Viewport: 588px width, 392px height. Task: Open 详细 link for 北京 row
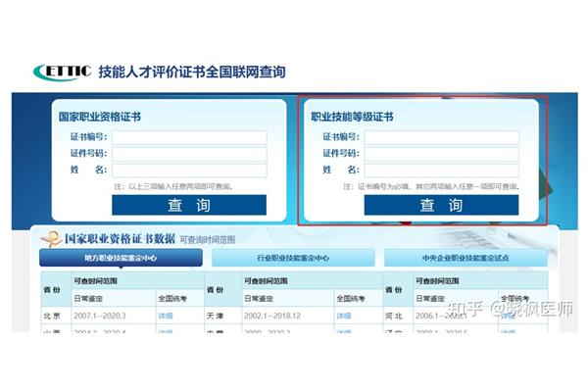click(x=166, y=316)
